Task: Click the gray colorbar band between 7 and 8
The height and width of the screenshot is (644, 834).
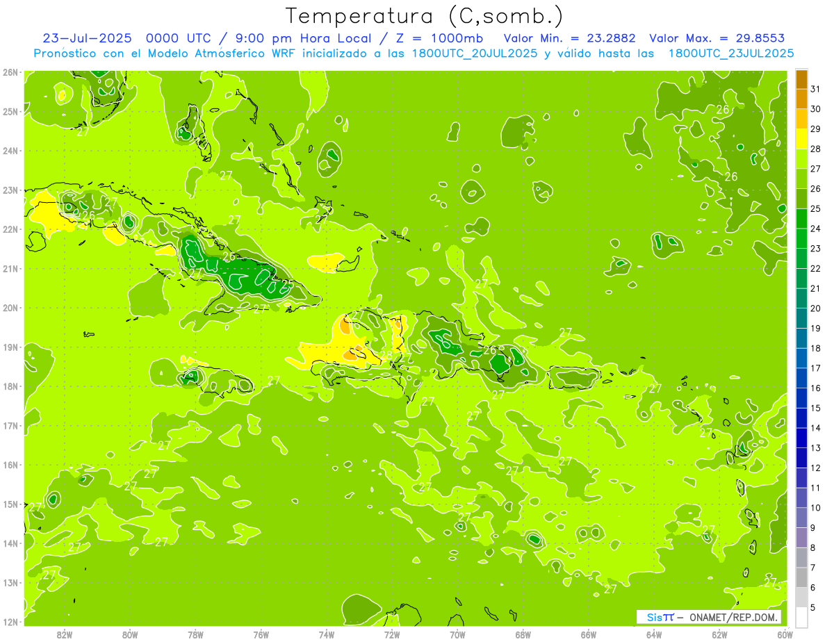Action: pyautogui.click(x=801, y=557)
